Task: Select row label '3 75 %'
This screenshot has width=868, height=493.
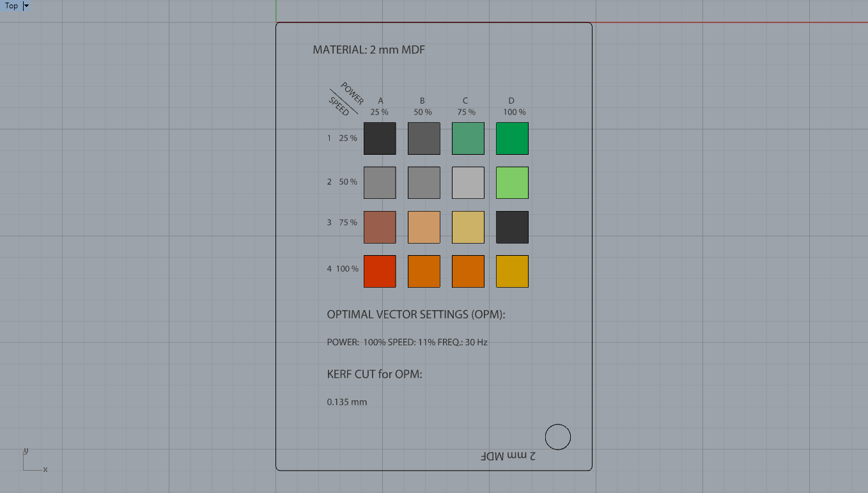Action: (342, 223)
